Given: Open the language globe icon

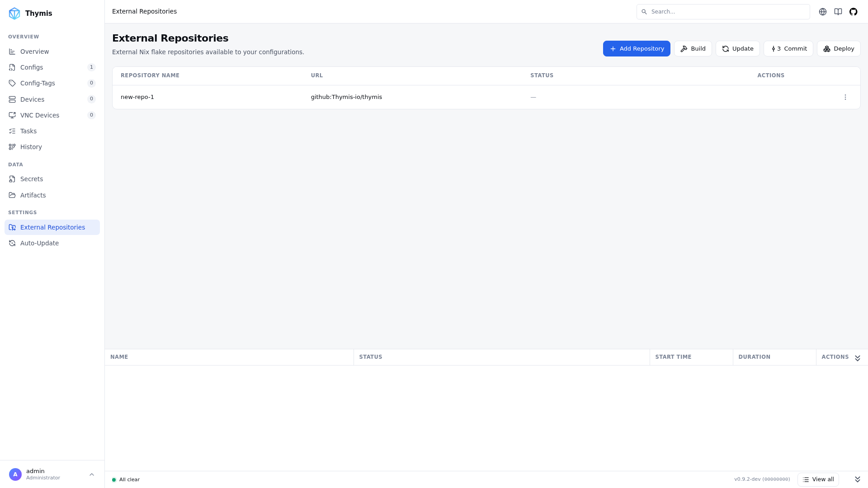Looking at the screenshot, I should tap(823, 12).
